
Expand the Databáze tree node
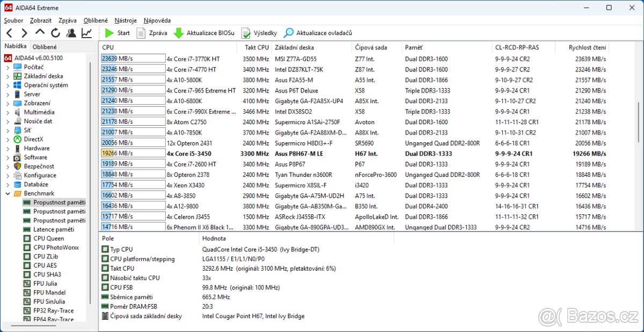click(8, 184)
